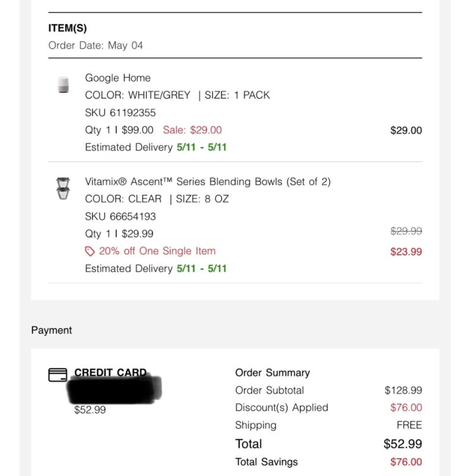Click the order Total $52.99 amount
Screen dimensions: 470x476
click(402, 444)
